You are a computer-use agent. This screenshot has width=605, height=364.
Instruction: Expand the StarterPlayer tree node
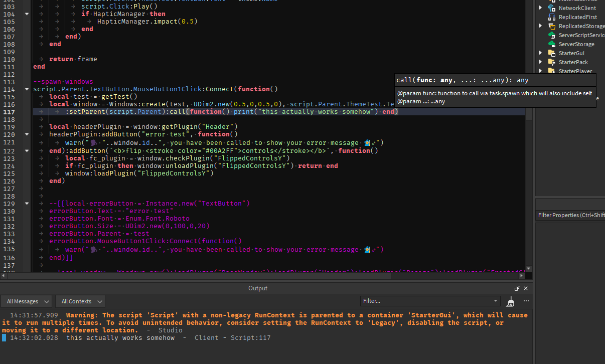[x=539, y=71]
